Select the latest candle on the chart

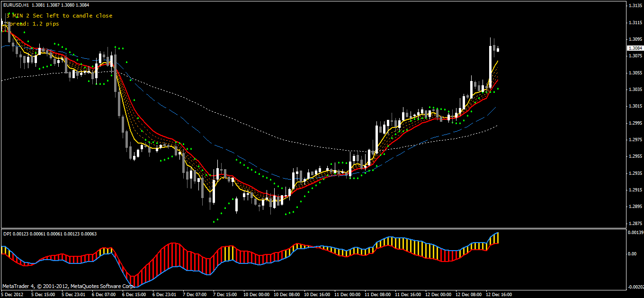pyautogui.click(x=498, y=49)
